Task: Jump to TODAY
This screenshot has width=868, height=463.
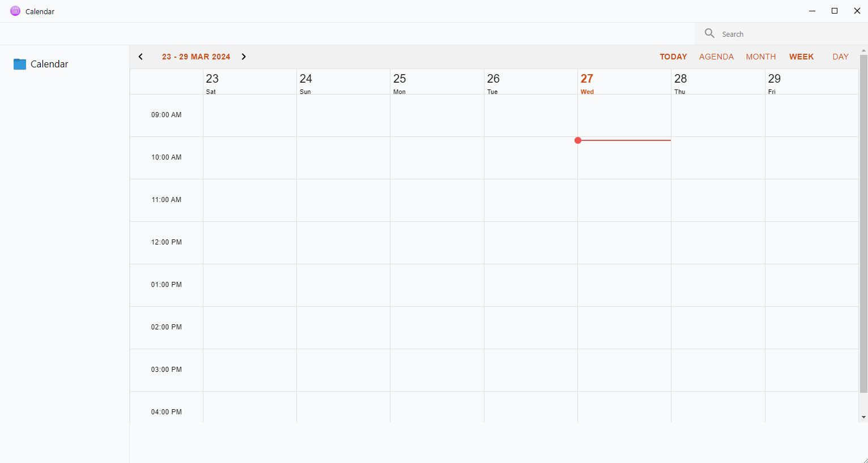Action: point(673,57)
